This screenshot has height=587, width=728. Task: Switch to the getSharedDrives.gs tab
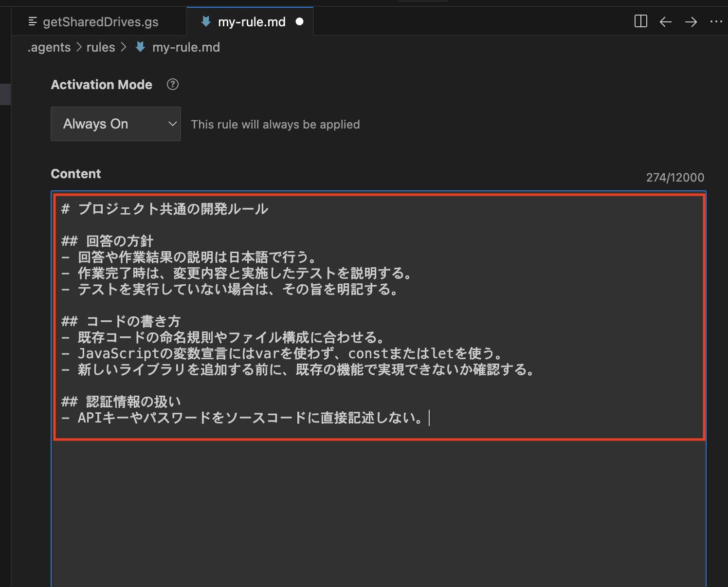[x=99, y=22]
